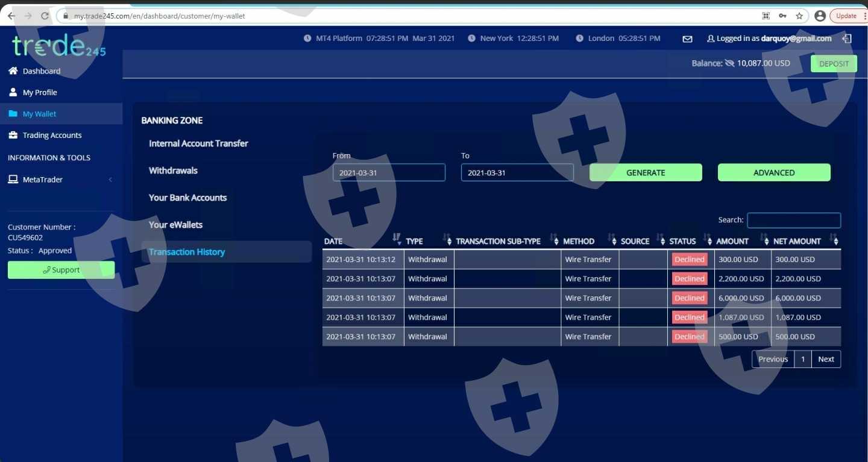Click the logout icon beside the email
Image resolution: width=868 pixels, height=462 pixels.
(x=847, y=39)
